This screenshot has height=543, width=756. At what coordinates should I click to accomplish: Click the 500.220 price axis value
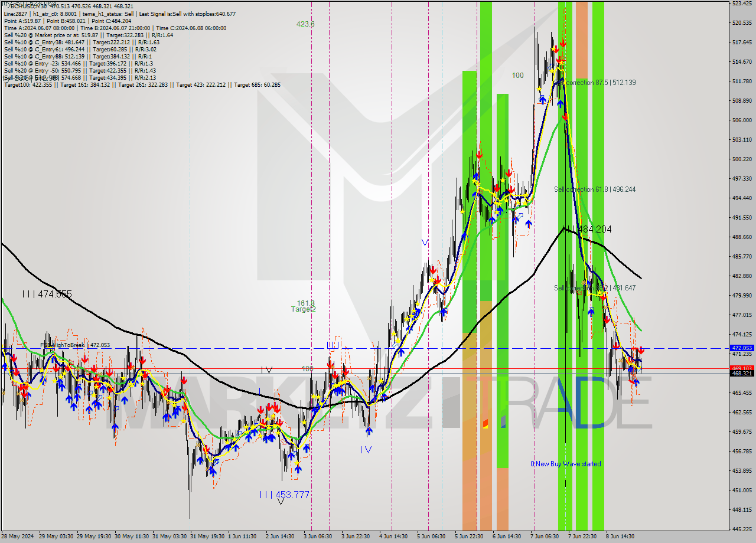pos(742,159)
